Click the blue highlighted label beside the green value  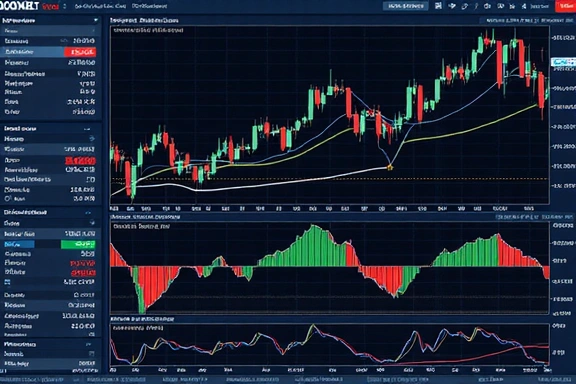pyautogui.click(x=19, y=244)
